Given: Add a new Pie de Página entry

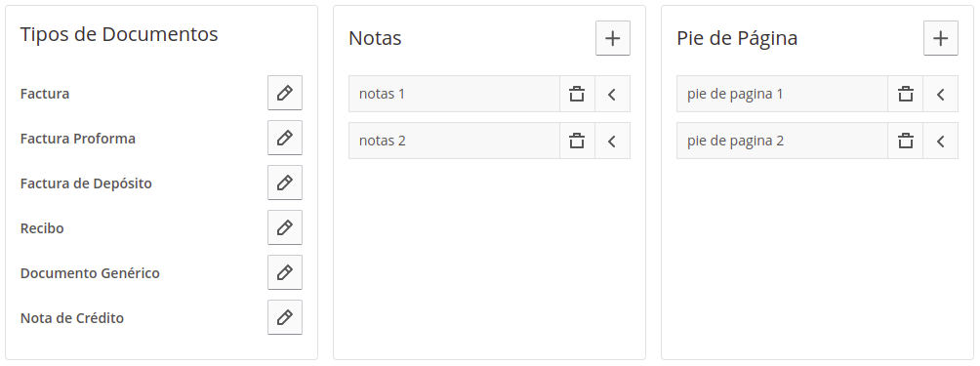Looking at the screenshot, I should tap(941, 38).
